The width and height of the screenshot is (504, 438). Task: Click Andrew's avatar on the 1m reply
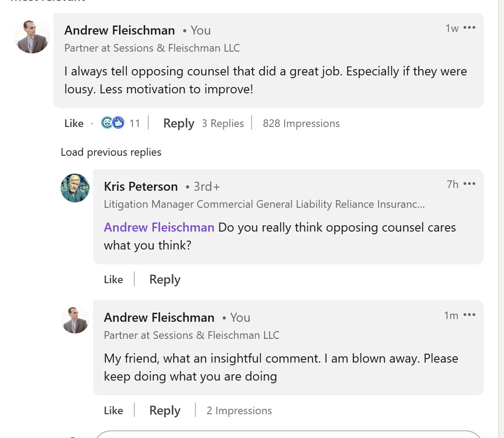pyautogui.click(x=75, y=320)
